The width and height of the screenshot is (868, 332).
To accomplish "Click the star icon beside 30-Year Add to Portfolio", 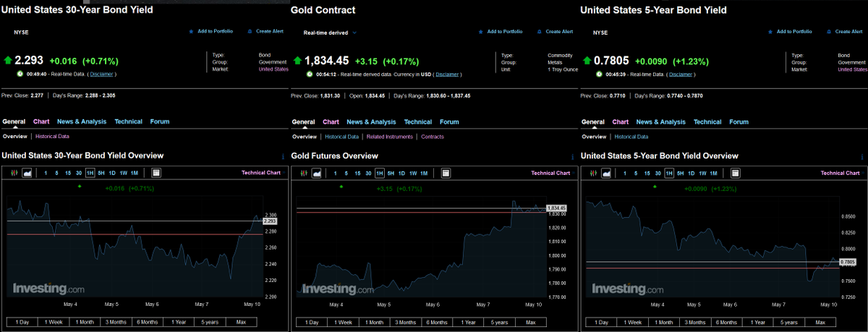I will (192, 32).
